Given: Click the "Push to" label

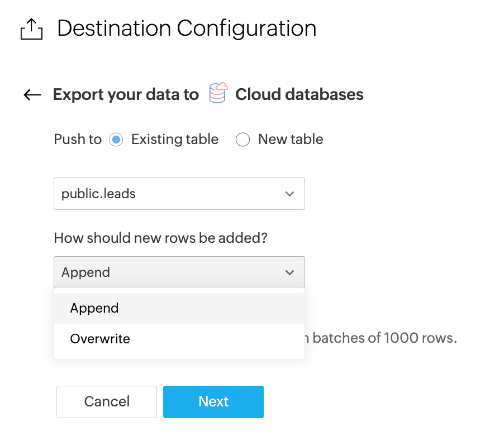Looking at the screenshot, I should coord(78,140).
